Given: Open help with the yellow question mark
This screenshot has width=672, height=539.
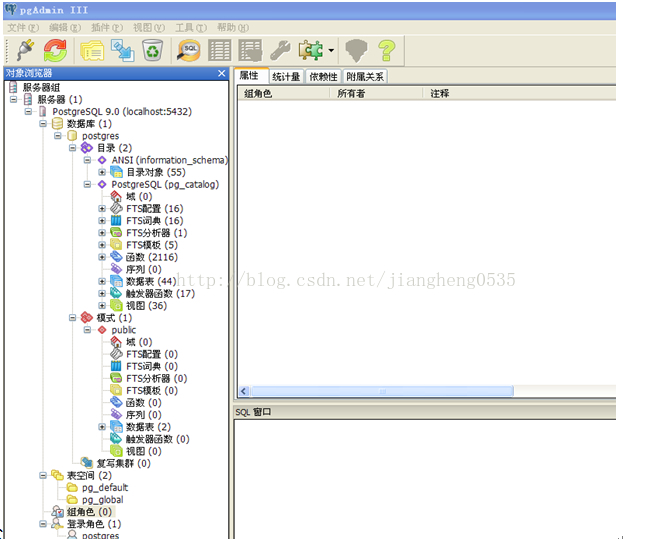Looking at the screenshot, I should tap(387, 51).
